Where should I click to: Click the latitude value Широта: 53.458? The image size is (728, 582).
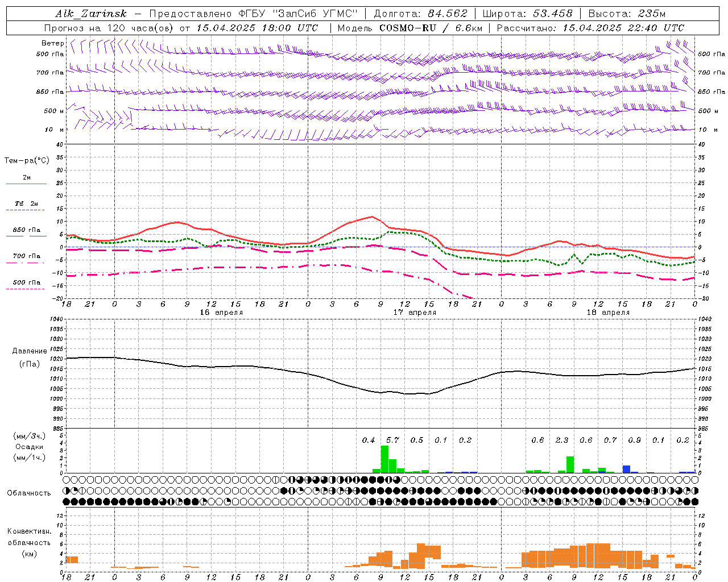[x=527, y=14]
